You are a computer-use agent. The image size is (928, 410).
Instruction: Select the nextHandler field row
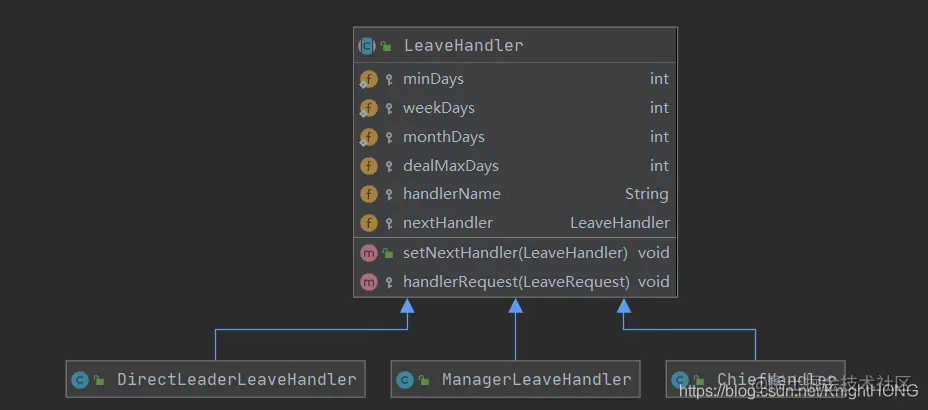pyautogui.click(x=515, y=223)
